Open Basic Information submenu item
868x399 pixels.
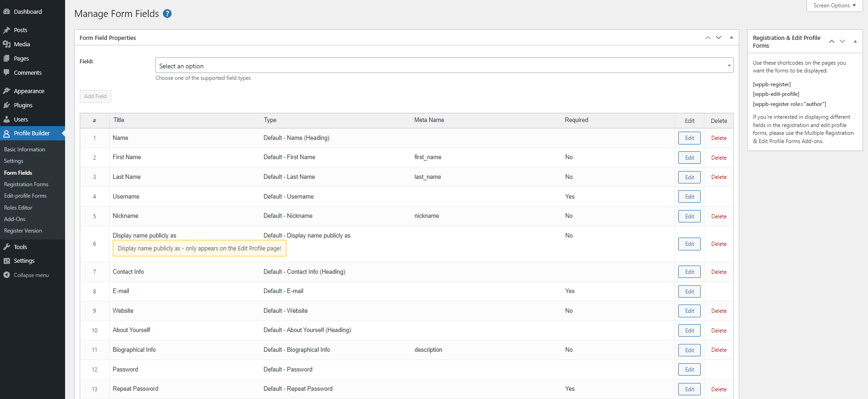[25, 150]
